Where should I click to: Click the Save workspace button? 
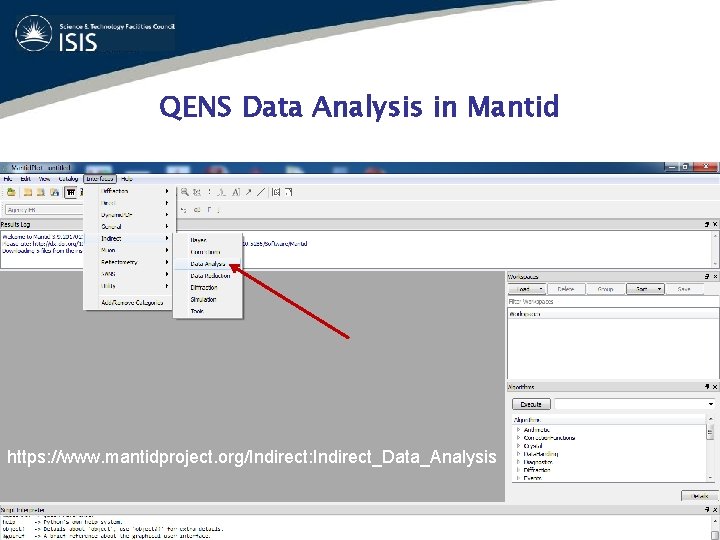click(684, 289)
